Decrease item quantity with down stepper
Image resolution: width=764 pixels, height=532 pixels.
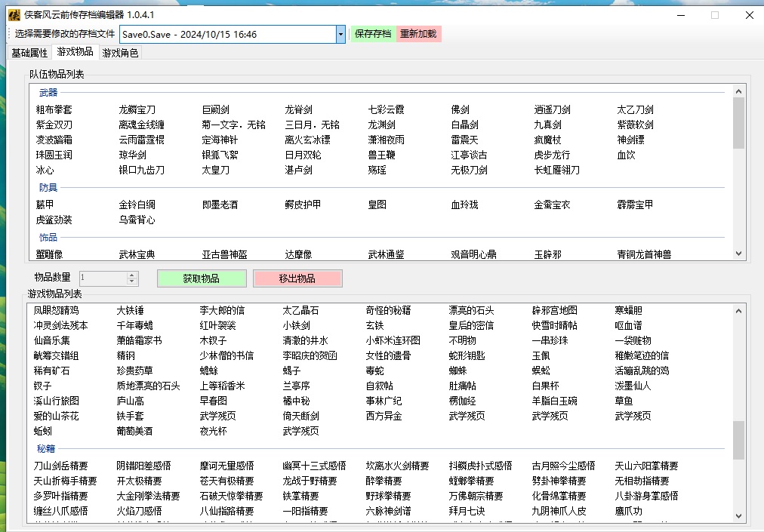tap(131, 281)
